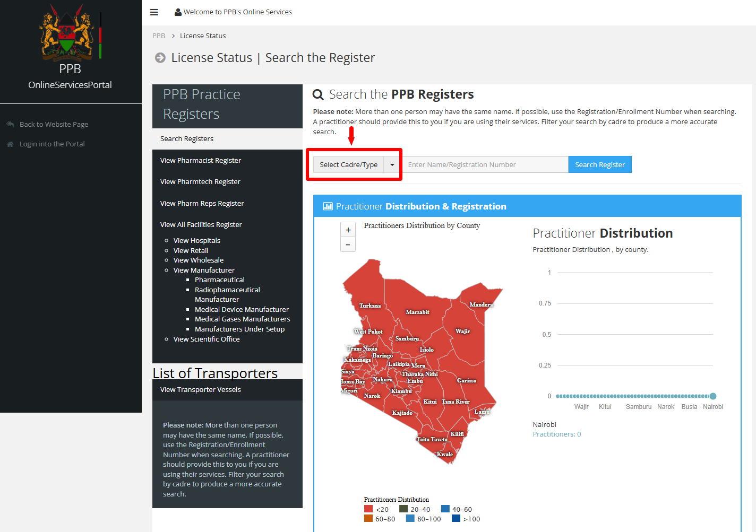Zoom in the map with the plus button

pos(348,230)
